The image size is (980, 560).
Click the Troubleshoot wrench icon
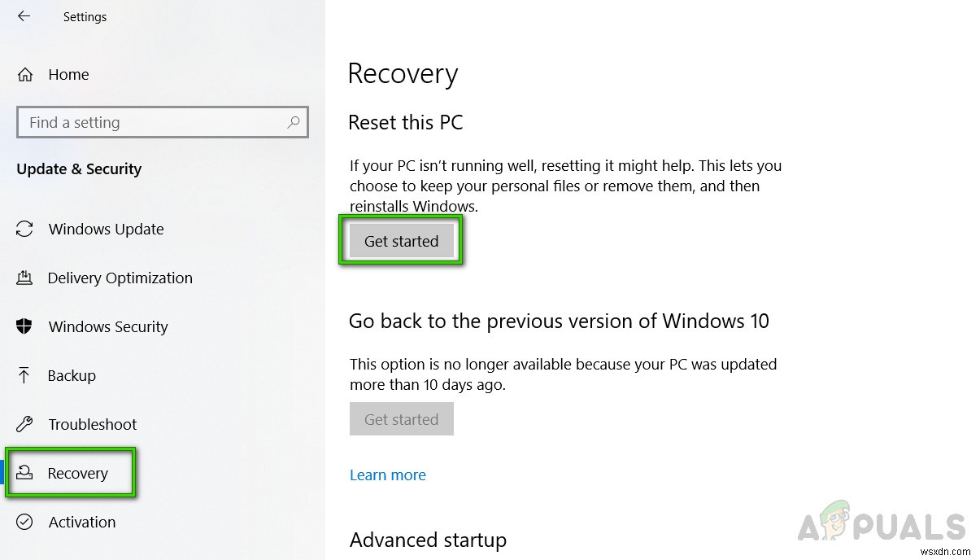pos(24,425)
